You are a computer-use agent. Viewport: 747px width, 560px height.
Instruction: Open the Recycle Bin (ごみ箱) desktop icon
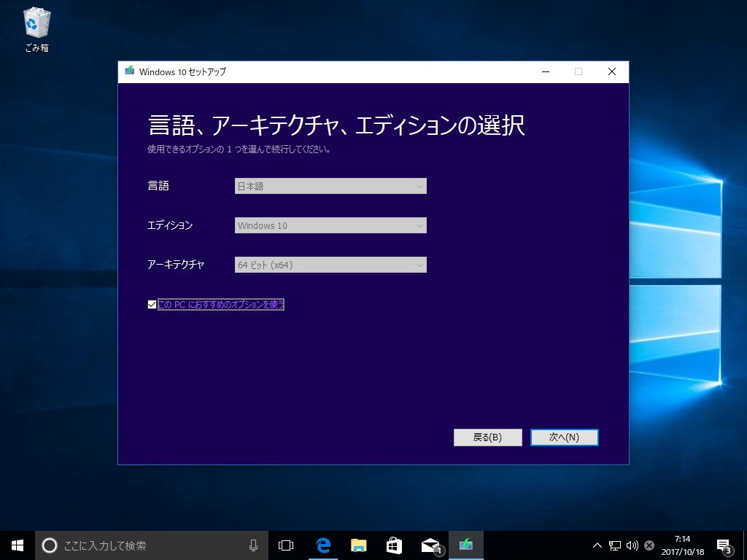[36, 29]
